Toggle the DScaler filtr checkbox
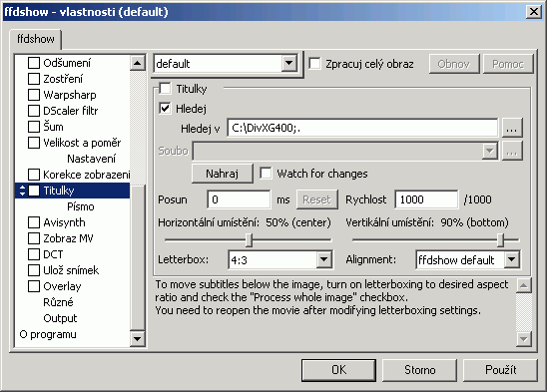 (x=34, y=111)
